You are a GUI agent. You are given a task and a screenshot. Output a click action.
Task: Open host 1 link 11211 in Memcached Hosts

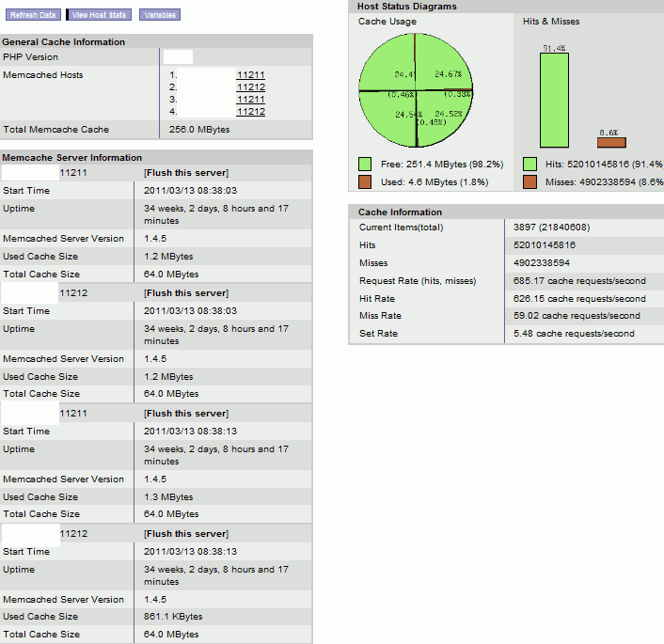[x=250, y=75]
